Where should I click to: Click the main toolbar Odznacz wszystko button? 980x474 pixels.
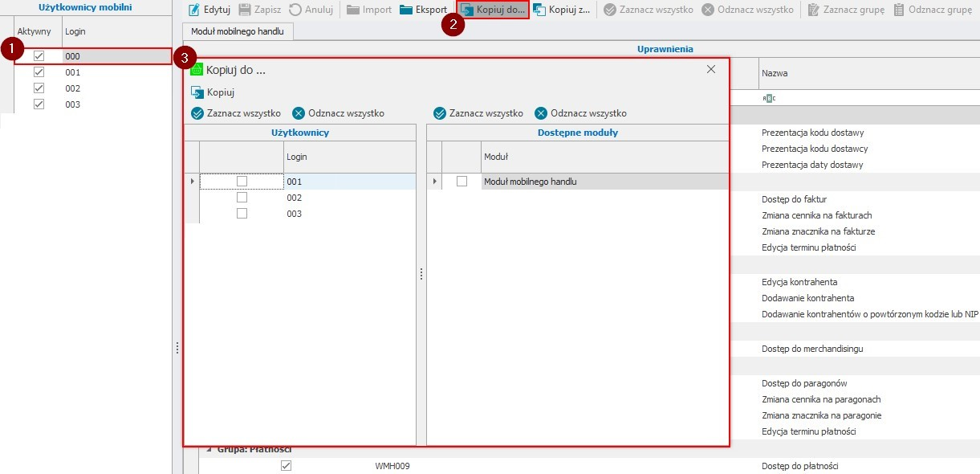(746, 10)
